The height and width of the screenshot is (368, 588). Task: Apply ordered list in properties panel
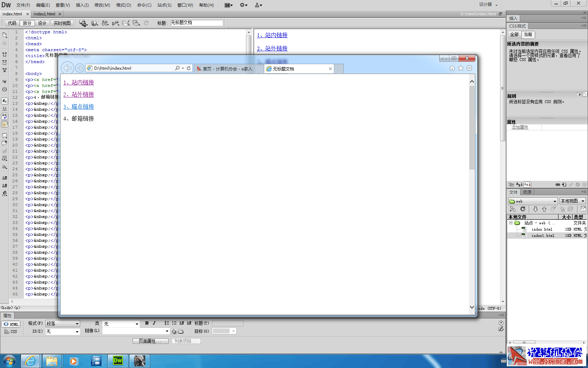tap(174, 323)
